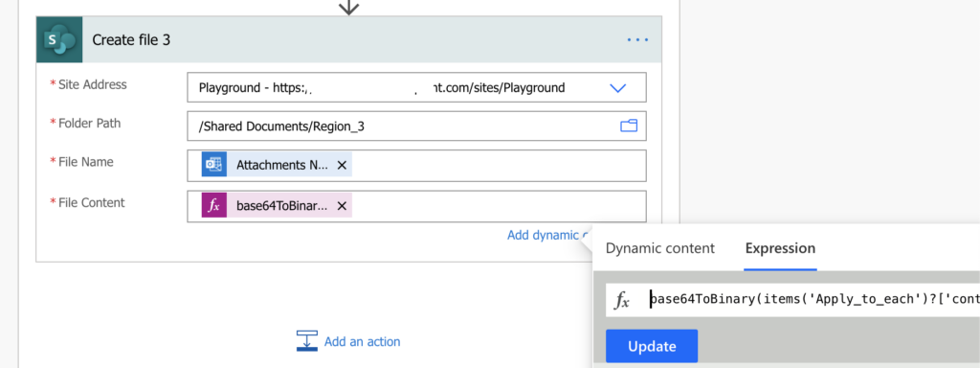
Task: Select the Expression tab
Action: pyautogui.click(x=780, y=248)
